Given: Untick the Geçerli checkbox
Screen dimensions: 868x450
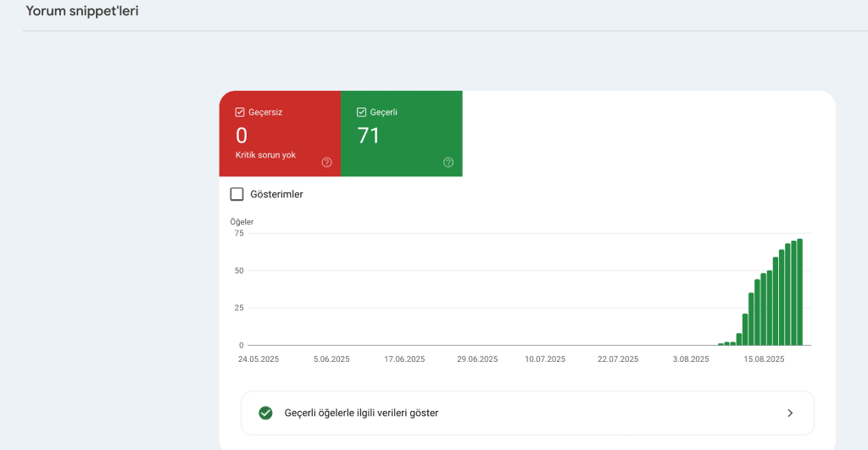Looking at the screenshot, I should point(362,112).
